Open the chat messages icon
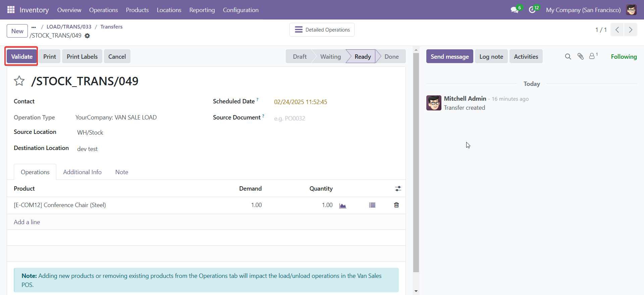Viewport: 644px width, 295px height. pyautogui.click(x=515, y=10)
